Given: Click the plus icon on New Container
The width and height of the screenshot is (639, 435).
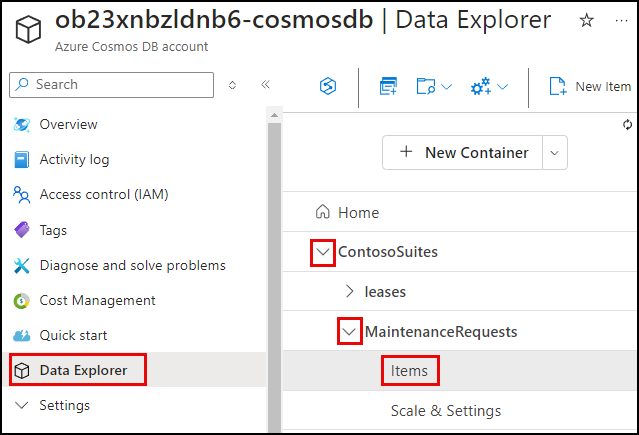Looking at the screenshot, I should click(x=406, y=152).
